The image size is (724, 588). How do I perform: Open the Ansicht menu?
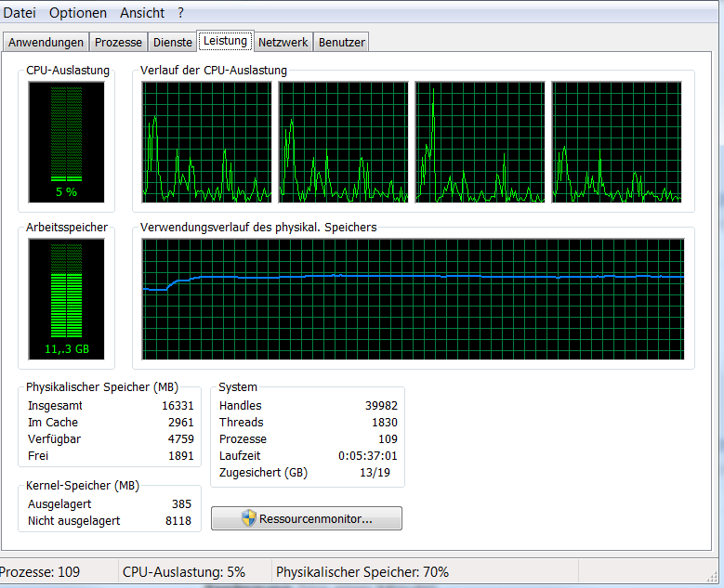142,13
